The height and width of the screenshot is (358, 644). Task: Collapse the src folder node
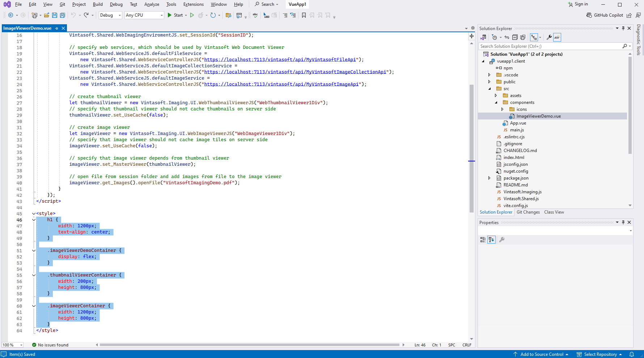coord(489,89)
